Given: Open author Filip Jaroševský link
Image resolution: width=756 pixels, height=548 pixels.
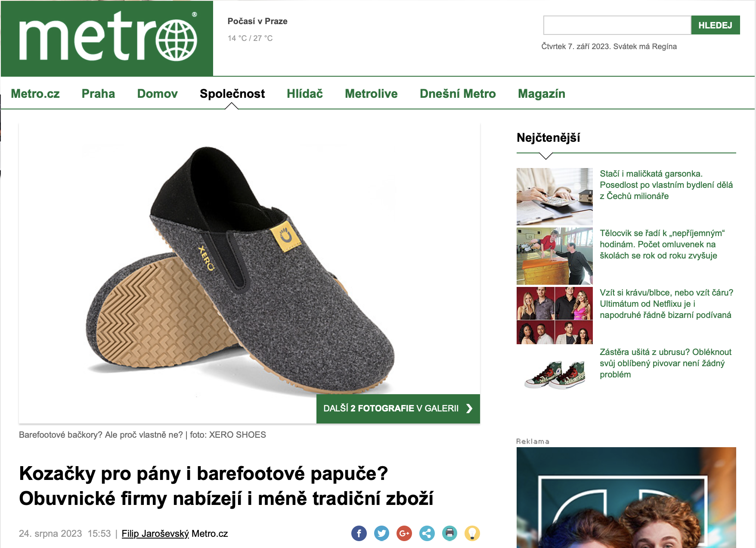Looking at the screenshot, I should (155, 533).
